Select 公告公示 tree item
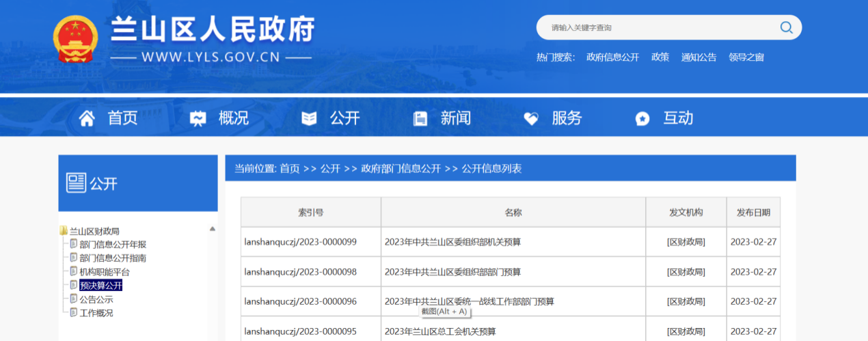Image resolution: width=868 pixels, height=341 pixels. [x=96, y=299]
